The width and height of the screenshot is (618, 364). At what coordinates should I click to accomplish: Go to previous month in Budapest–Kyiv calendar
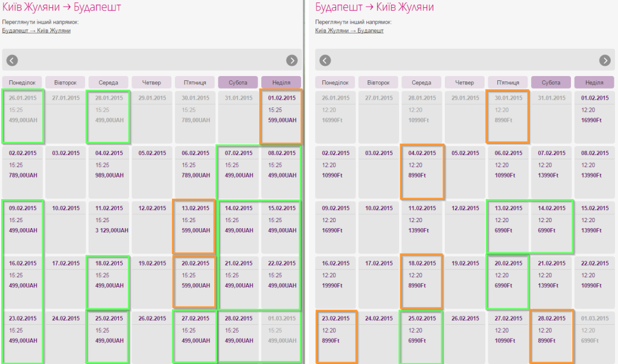325,60
